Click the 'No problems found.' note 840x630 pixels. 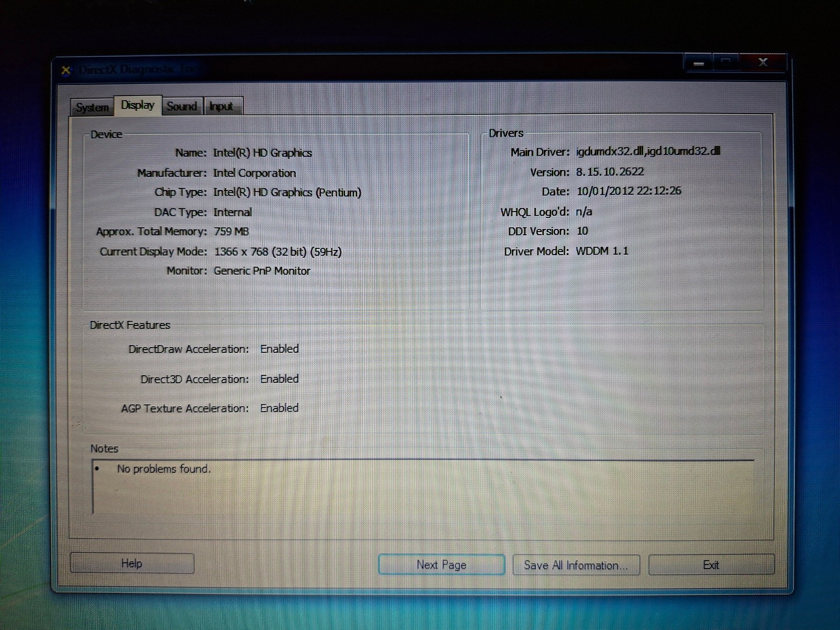point(164,469)
